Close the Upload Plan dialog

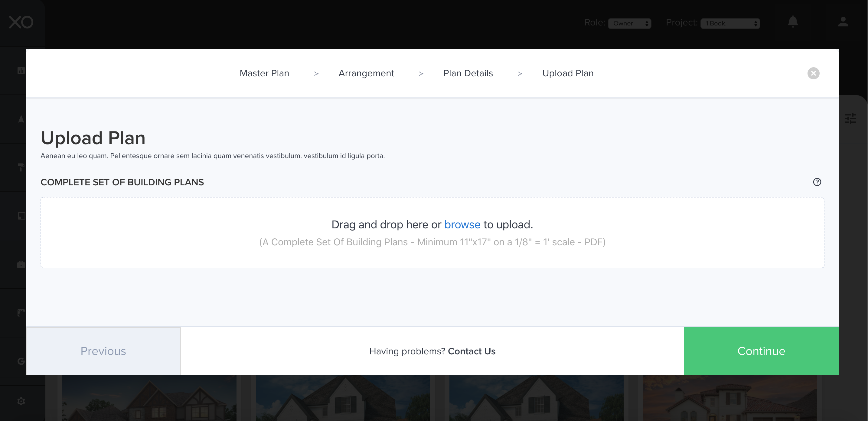pos(813,73)
